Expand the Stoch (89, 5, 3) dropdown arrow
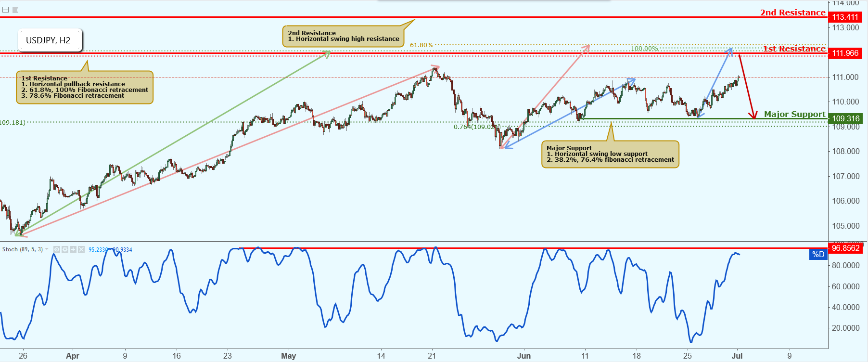Screen dimensions: 868x362 [x=47, y=249]
